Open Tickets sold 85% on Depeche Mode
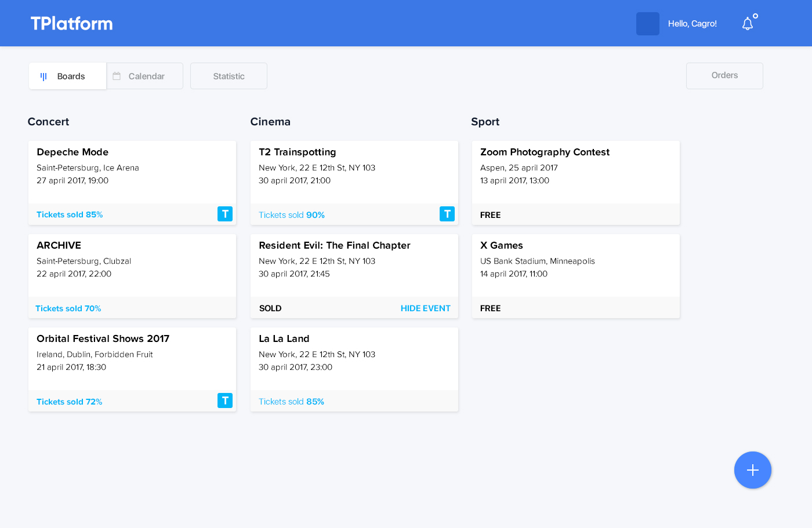The width and height of the screenshot is (812, 528). 70,214
